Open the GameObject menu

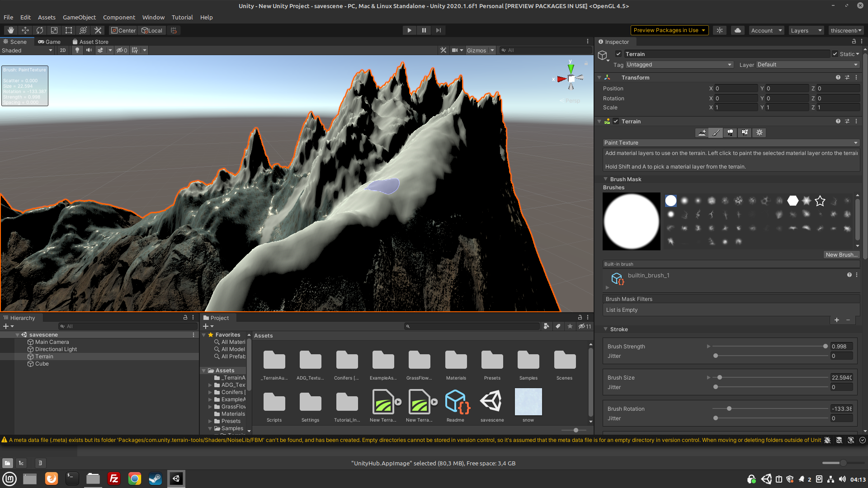click(79, 17)
